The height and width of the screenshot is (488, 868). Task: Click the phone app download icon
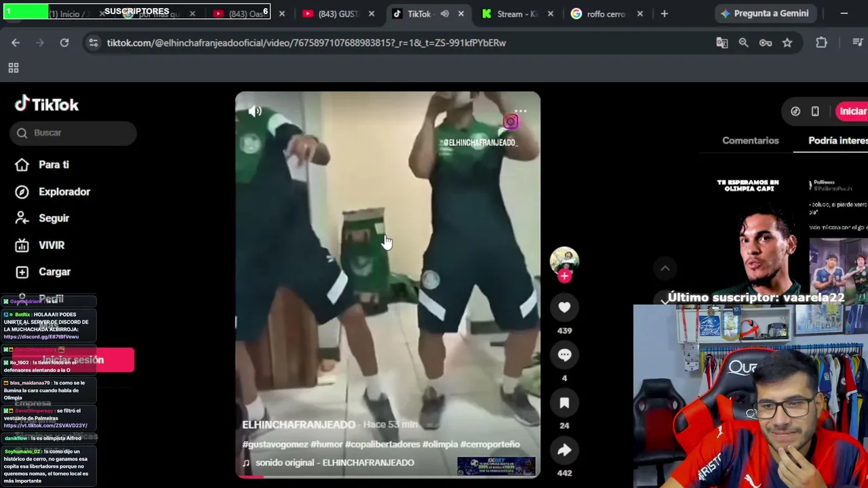815,111
